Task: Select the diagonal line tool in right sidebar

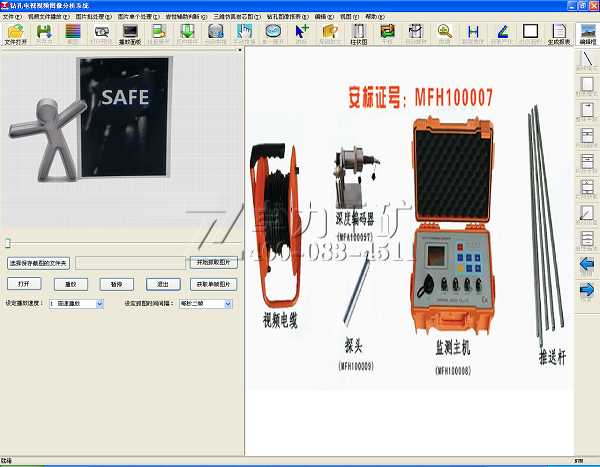Action: [588, 59]
